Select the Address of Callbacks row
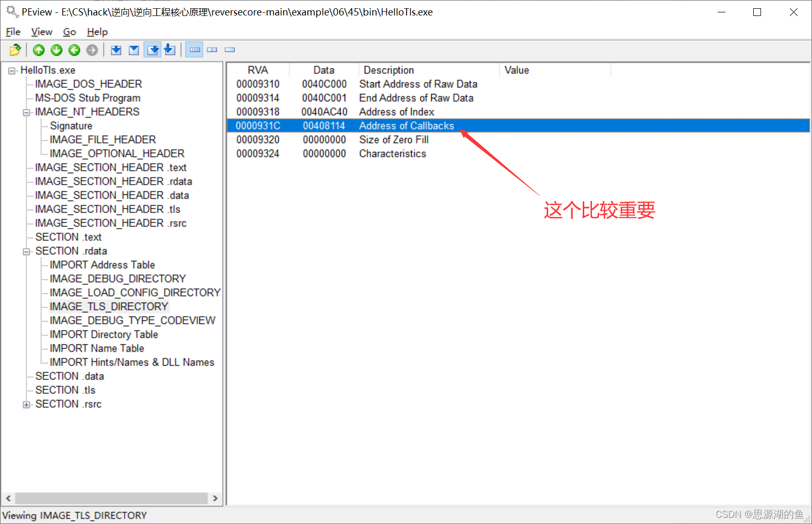Image resolution: width=812 pixels, height=524 pixels. [x=518, y=126]
